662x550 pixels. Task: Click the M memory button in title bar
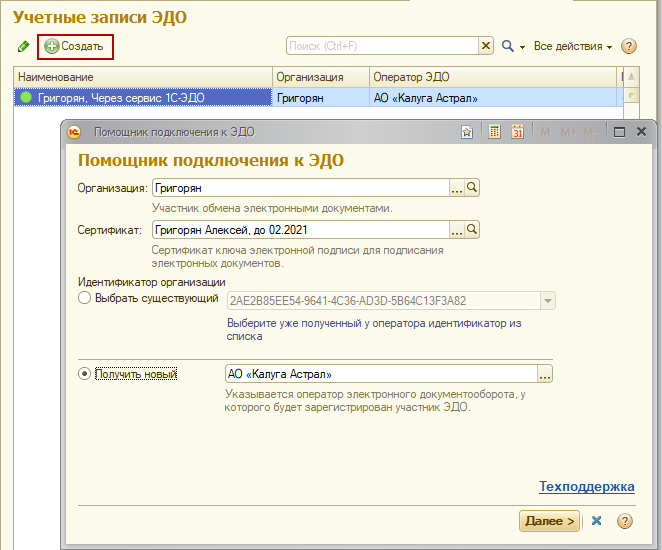[x=545, y=133]
